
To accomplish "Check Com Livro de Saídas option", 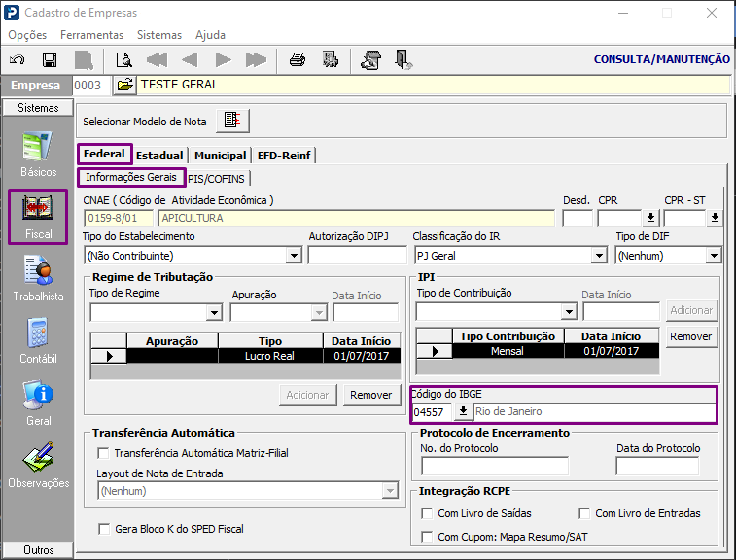I will [x=427, y=513].
